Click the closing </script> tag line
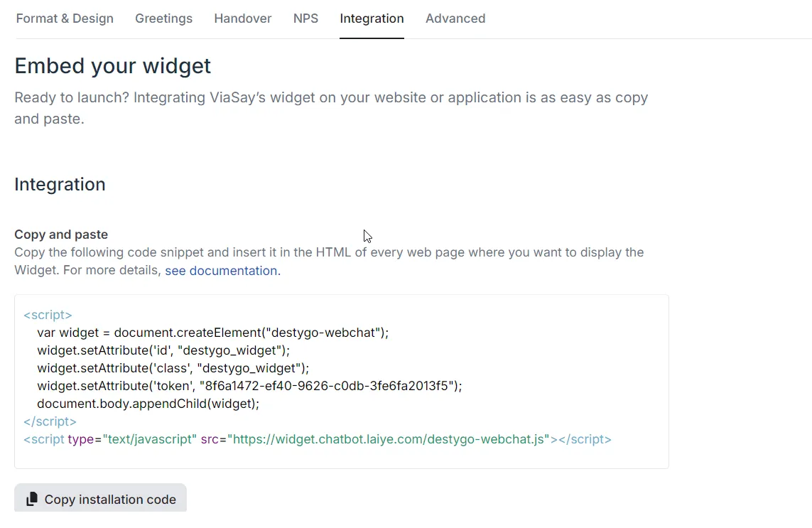 [x=50, y=421]
